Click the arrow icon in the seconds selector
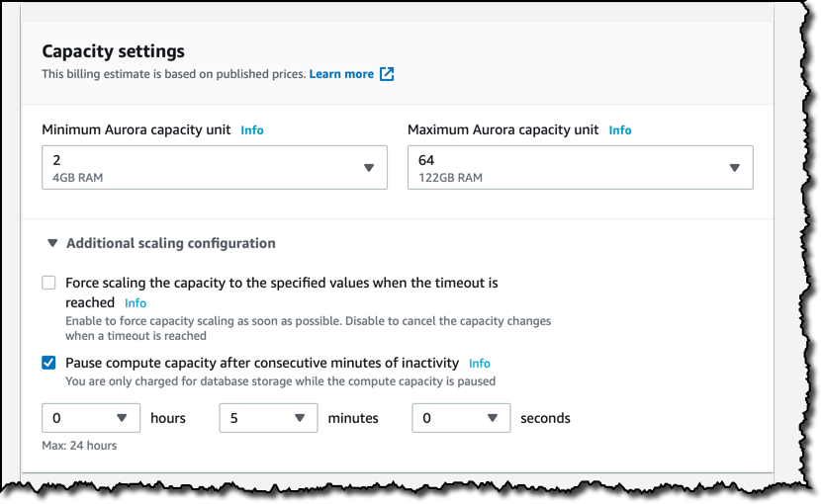Screen dimensions: 821x504 click(492, 418)
